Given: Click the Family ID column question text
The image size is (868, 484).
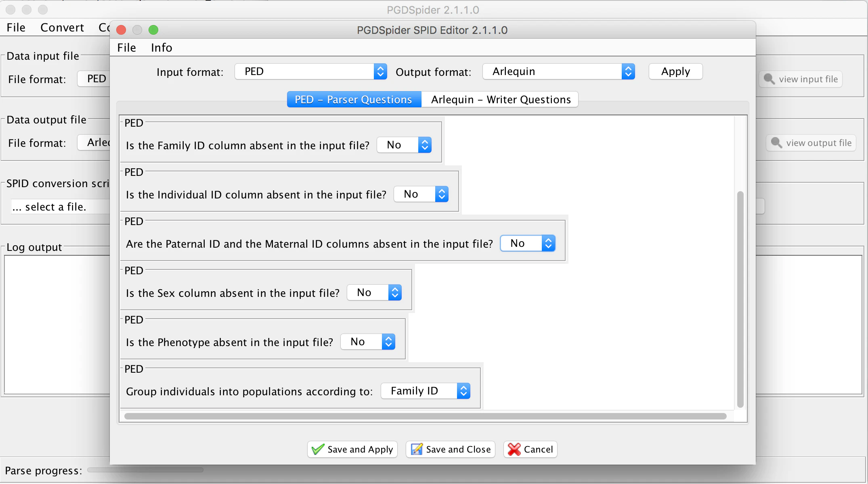Looking at the screenshot, I should click(247, 145).
